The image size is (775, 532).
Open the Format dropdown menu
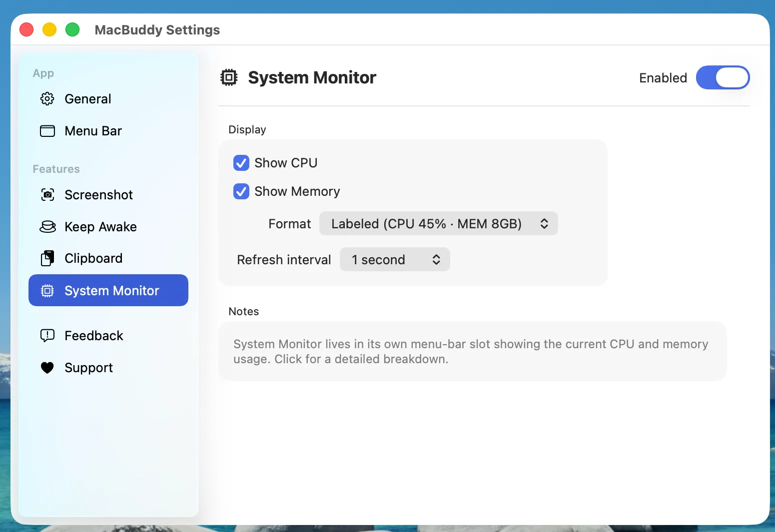[439, 223]
